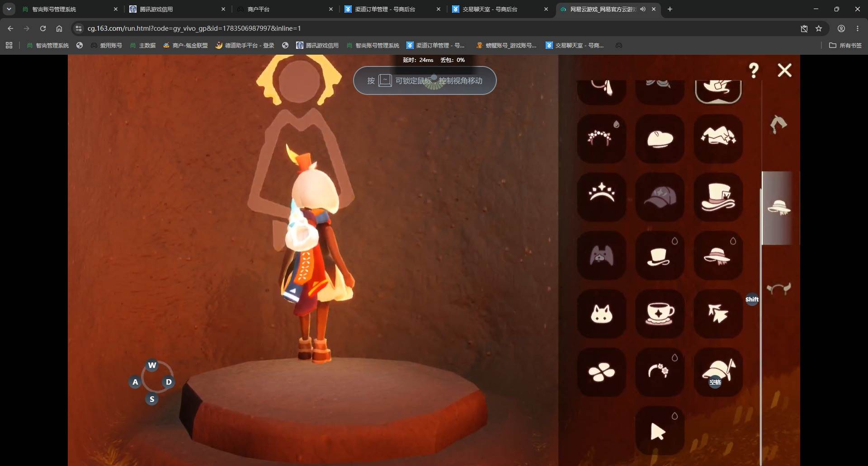Open the tab search dropdown arrow
Screen dimensions: 868x466
[9, 9]
